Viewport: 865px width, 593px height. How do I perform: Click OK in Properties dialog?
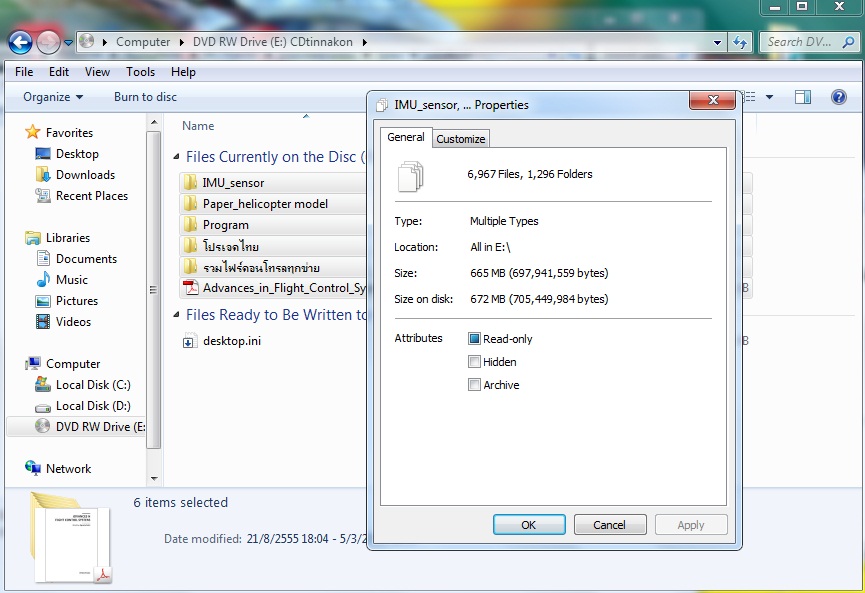[x=529, y=525]
